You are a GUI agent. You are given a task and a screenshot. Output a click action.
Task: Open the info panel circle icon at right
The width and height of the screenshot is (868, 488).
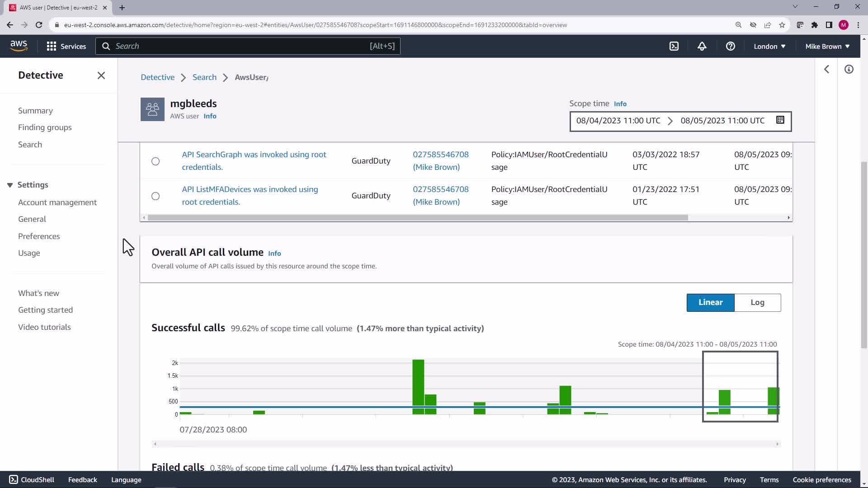coord(849,69)
